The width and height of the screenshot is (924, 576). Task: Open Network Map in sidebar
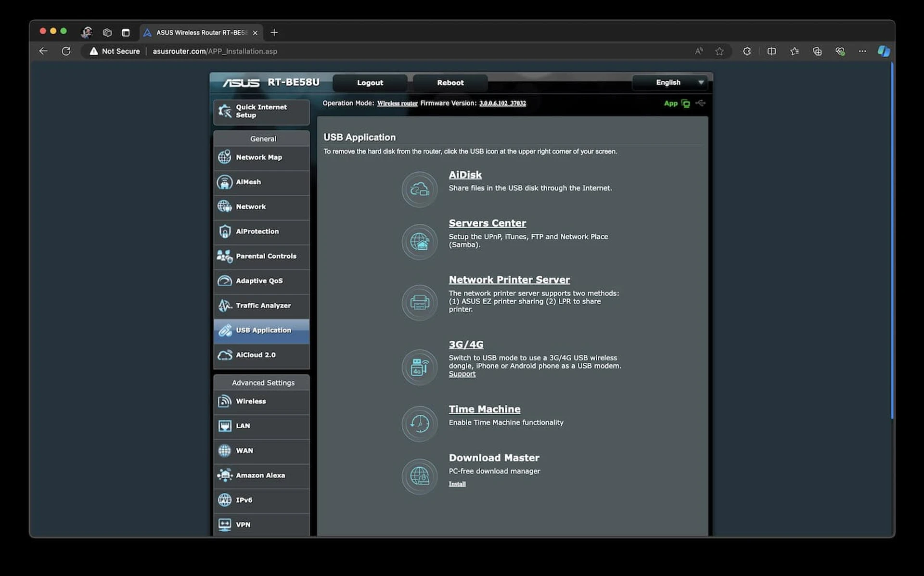(x=261, y=157)
